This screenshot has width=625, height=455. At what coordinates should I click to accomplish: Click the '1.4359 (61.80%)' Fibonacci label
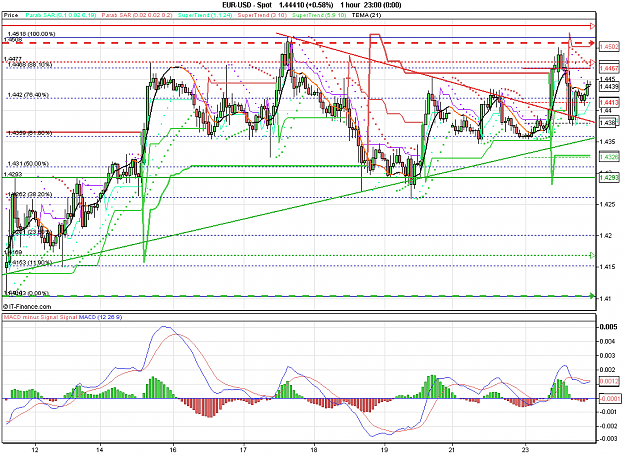coord(29,133)
